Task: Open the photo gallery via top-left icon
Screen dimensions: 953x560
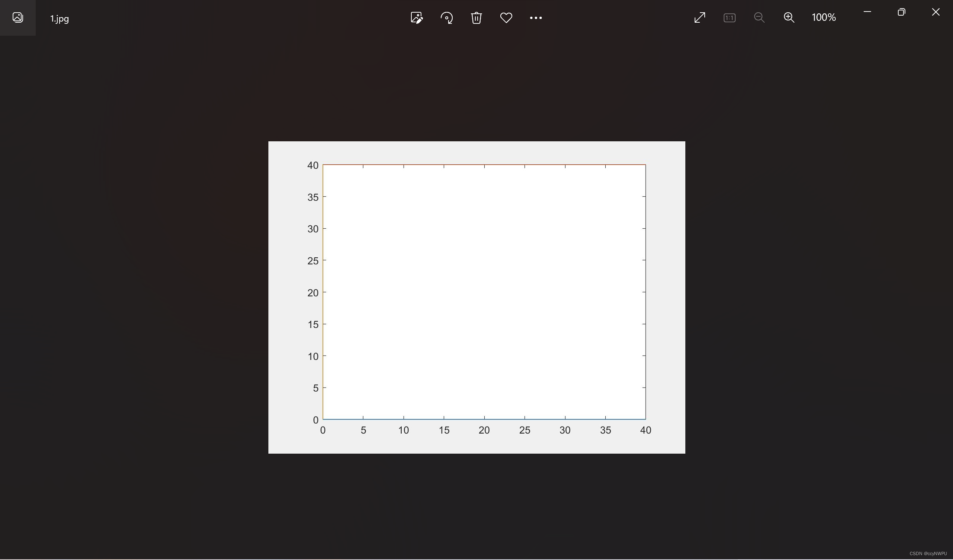Action: (17, 17)
